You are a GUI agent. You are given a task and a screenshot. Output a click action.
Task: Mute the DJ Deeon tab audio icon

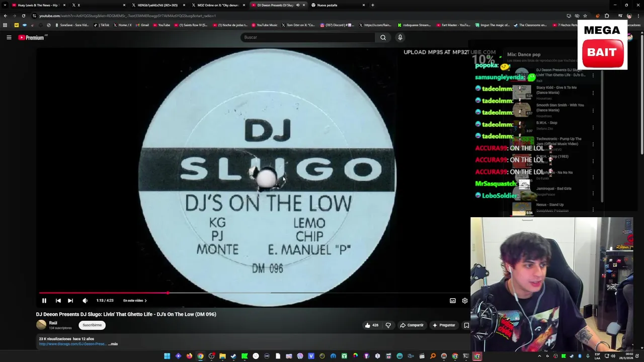coord(297,5)
